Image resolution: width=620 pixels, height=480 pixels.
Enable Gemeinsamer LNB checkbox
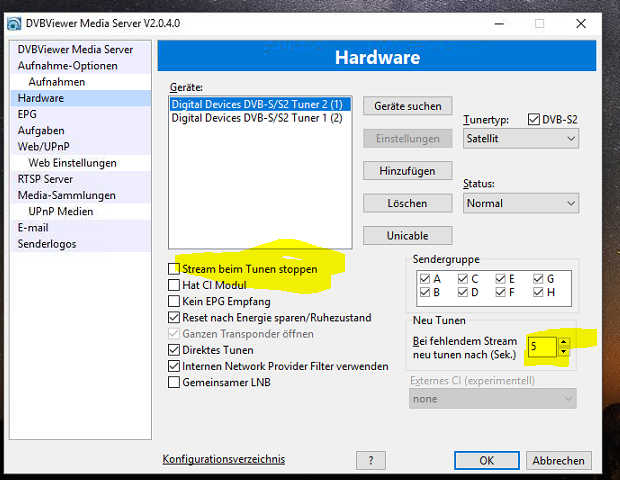point(174,382)
